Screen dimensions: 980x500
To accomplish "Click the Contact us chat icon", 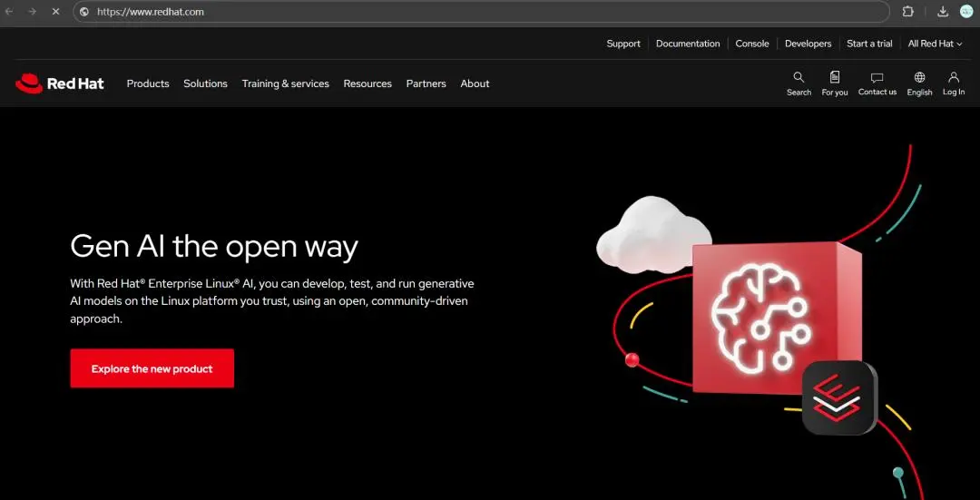I will tap(877, 78).
